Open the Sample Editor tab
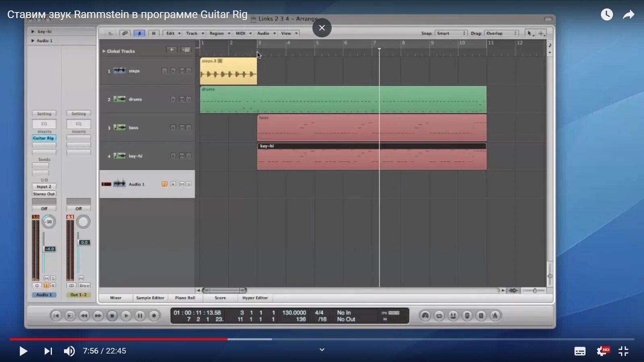 click(150, 298)
